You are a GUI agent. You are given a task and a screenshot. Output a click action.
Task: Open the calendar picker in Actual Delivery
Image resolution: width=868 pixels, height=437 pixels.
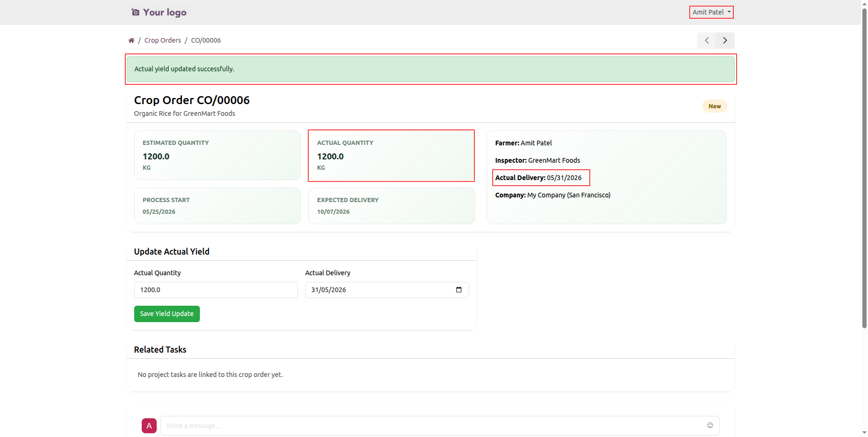[459, 290]
